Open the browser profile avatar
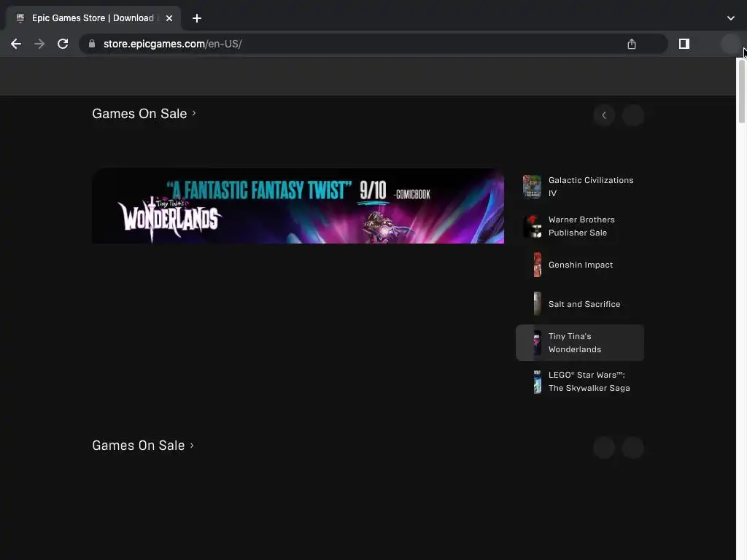The width and height of the screenshot is (747, 560). point(729,44)
